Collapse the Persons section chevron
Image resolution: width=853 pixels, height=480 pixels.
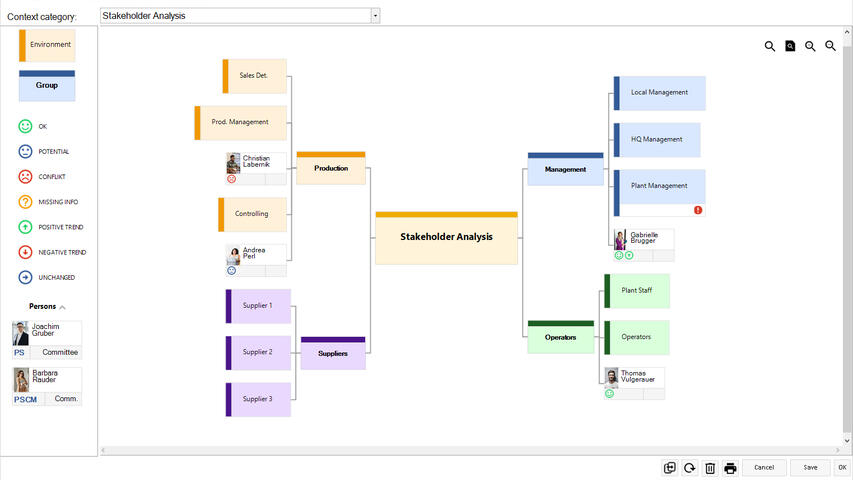(x=63, y=307)
